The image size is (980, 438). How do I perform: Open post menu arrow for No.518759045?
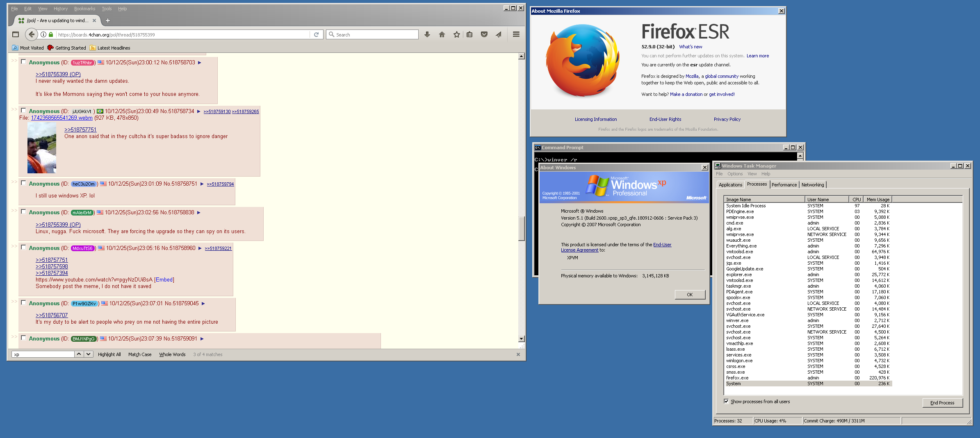tap(203, 304)
